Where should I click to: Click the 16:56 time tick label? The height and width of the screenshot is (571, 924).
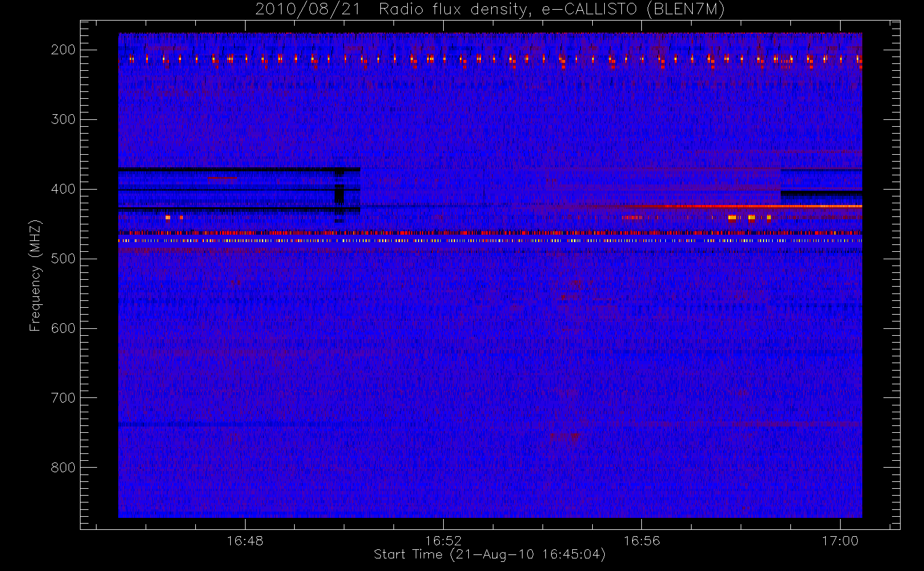[x=641, y=541]
